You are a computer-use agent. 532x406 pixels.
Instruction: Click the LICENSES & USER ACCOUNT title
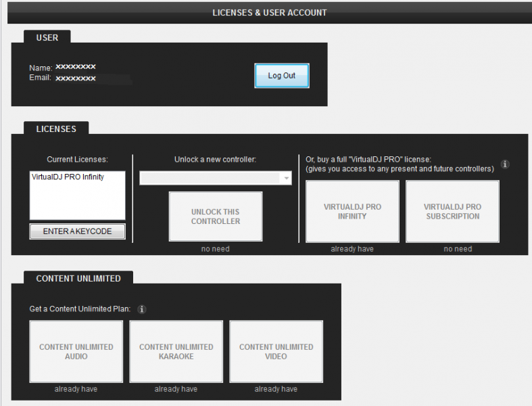[x=270, y=13]
